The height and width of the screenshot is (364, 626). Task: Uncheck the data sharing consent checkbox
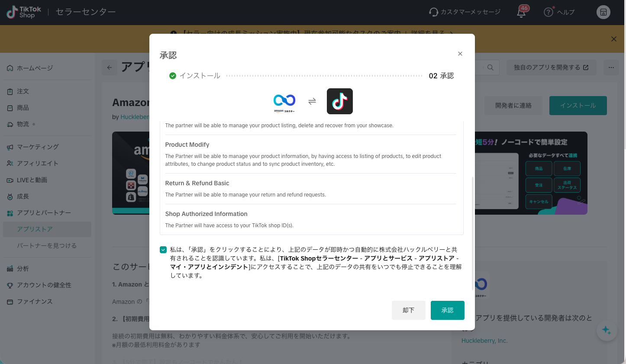163,250
